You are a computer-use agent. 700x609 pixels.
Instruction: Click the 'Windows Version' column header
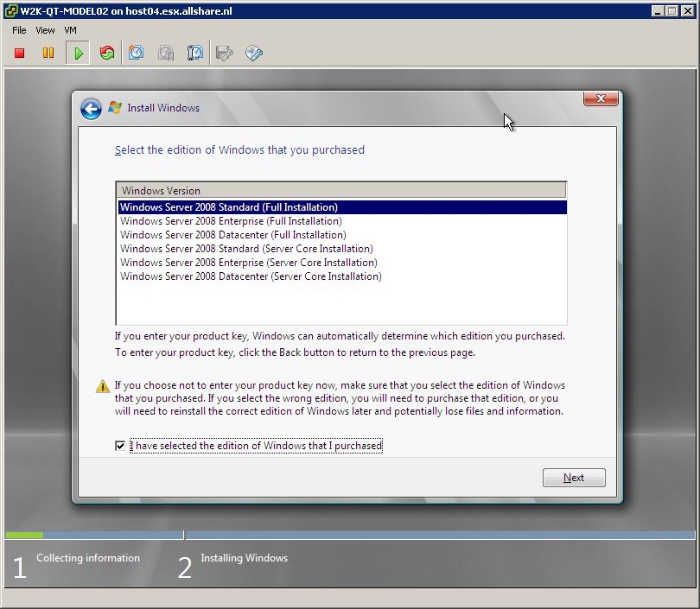click(x=341, y=191)
